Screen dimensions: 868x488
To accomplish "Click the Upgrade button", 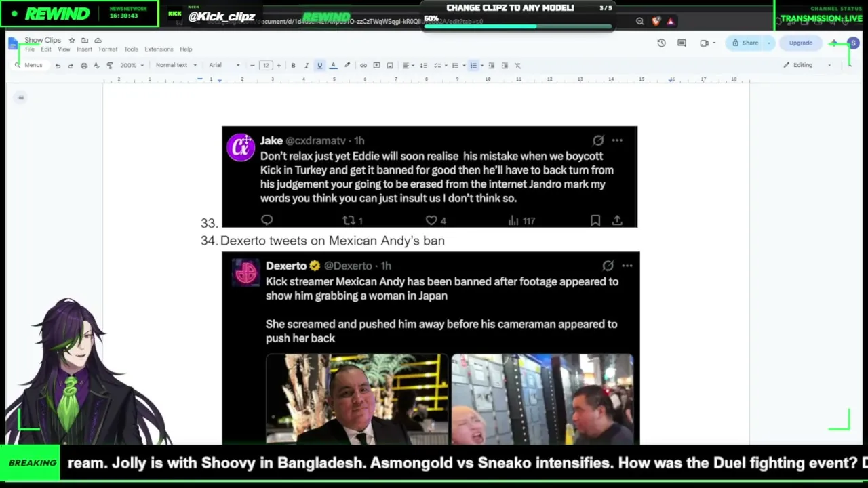I will [x=801, y=43].
